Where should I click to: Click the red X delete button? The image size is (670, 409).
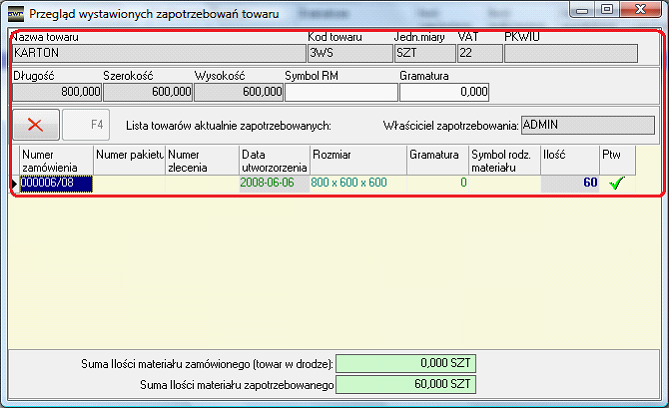pyautogui.click(x=35, y=125)
